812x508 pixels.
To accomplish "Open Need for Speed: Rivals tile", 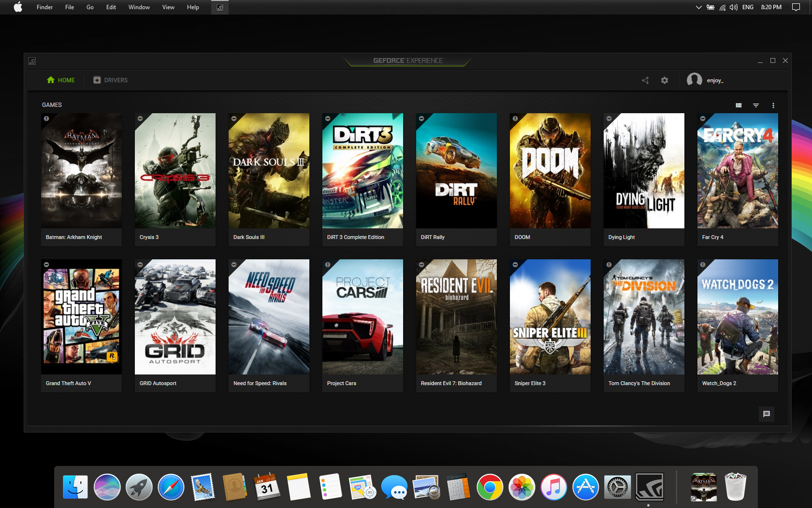I will pos(269,326).
